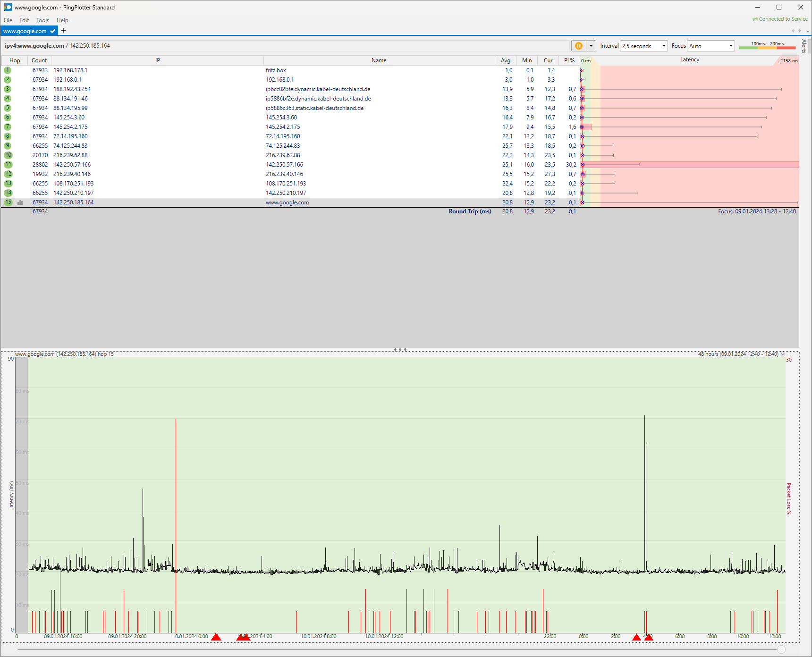Click the Name column header

pos(379,60)
